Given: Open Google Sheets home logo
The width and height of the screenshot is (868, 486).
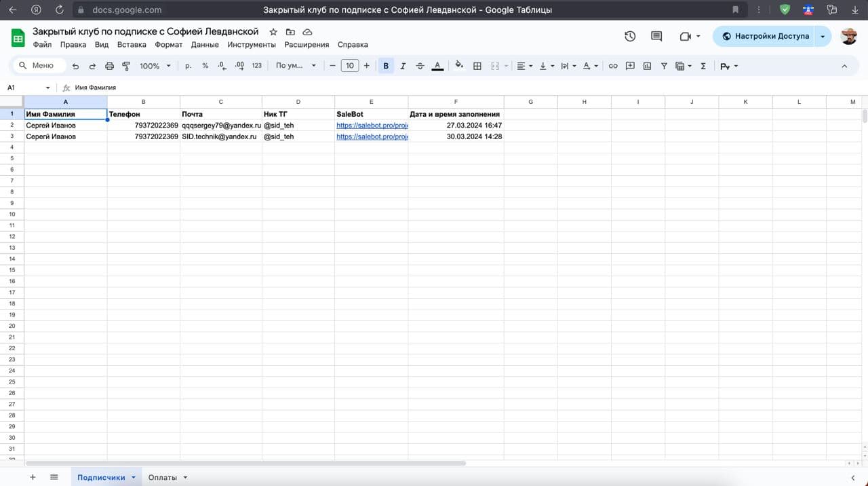Looking at the screenshot, I should point(18,37).
